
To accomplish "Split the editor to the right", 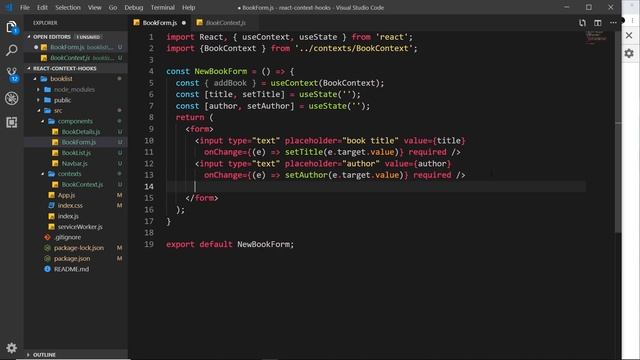I will pos(598,23).
